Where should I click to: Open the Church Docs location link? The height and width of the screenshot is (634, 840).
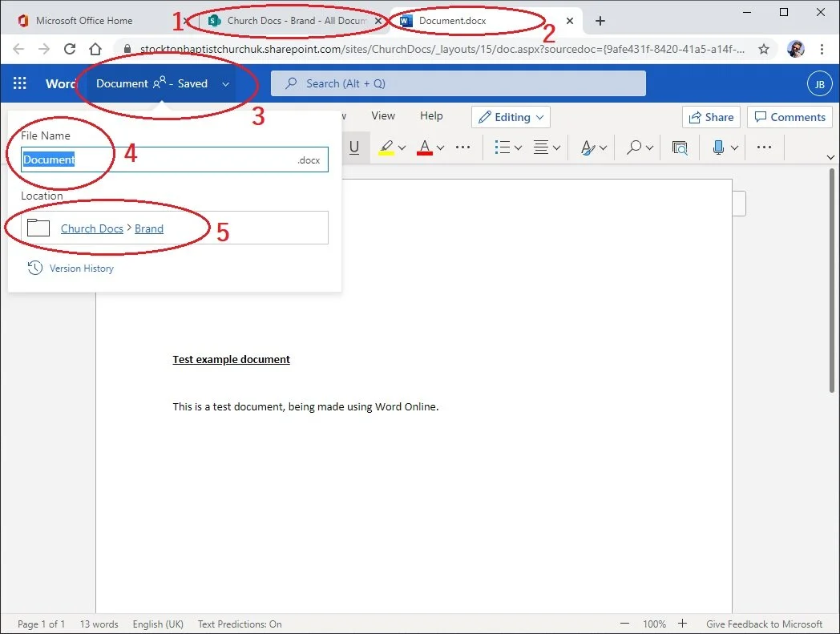tap(92, 228)
